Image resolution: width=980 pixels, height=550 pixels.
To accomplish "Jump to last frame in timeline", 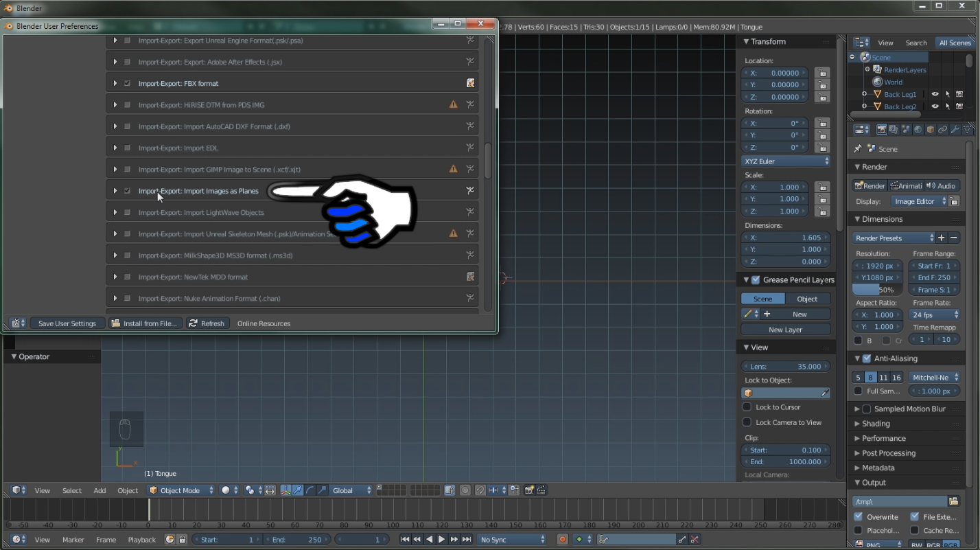I will (467, 540).
